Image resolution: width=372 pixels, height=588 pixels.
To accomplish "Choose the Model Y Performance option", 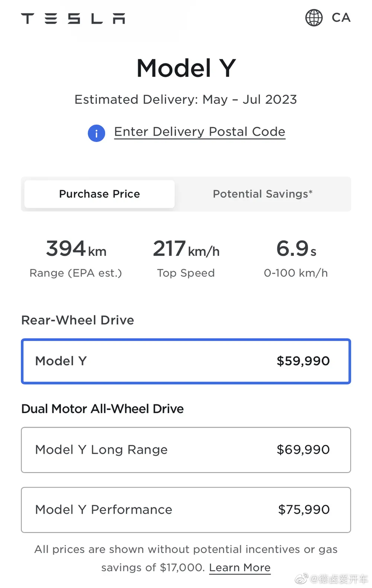I will (x=186, y=510).
